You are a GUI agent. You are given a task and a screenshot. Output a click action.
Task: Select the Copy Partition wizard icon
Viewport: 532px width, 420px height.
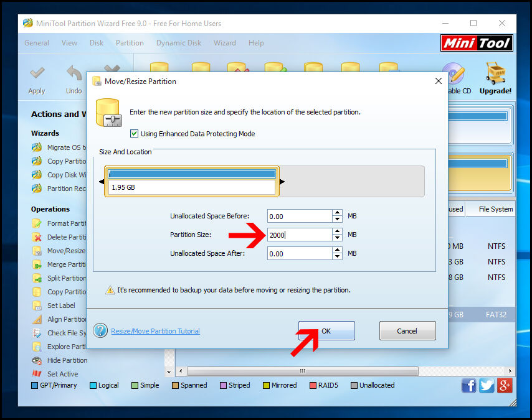[37, 161]
